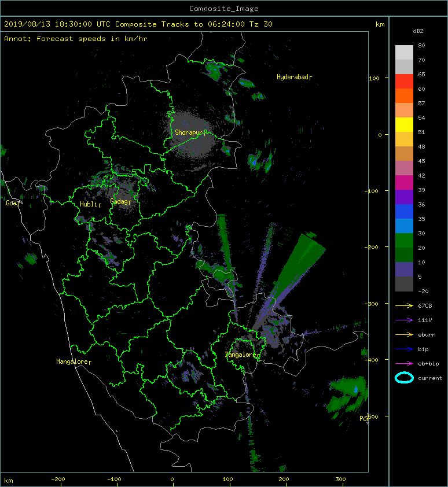Click the Composite_Image title text

[224, 8]
